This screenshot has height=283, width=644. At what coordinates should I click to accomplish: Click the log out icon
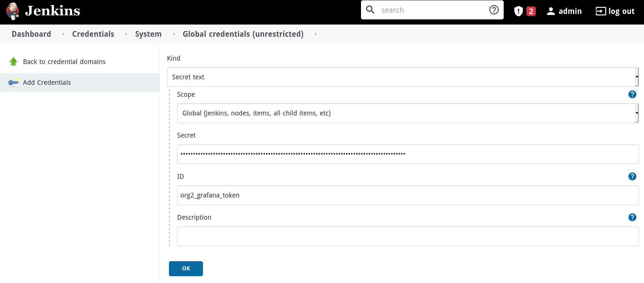coord(600,11)
